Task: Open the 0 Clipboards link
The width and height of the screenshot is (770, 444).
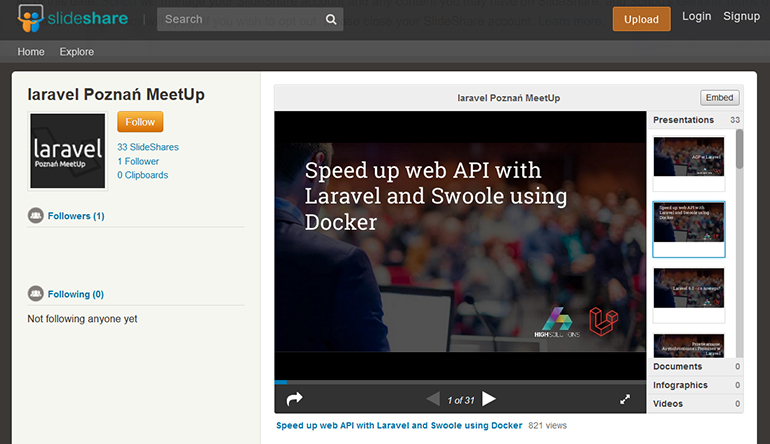Action: pyautogui.click(x=142, y=175)
